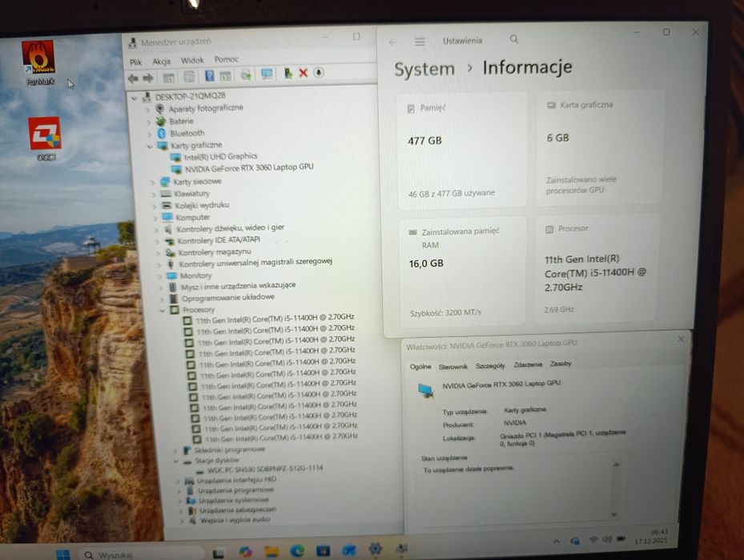
Task: Open the blue Help icon in Device Manager toolbar
Action: 209,75
